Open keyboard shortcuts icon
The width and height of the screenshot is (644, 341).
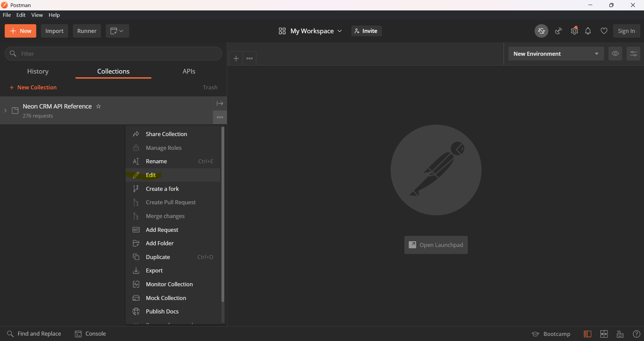620,334
